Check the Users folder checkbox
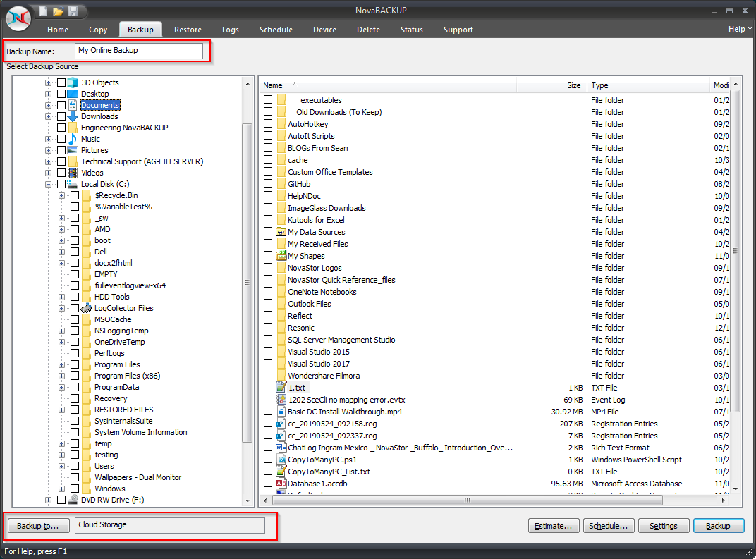The width and height of the screenshot is (756, 559). [75, 466]
